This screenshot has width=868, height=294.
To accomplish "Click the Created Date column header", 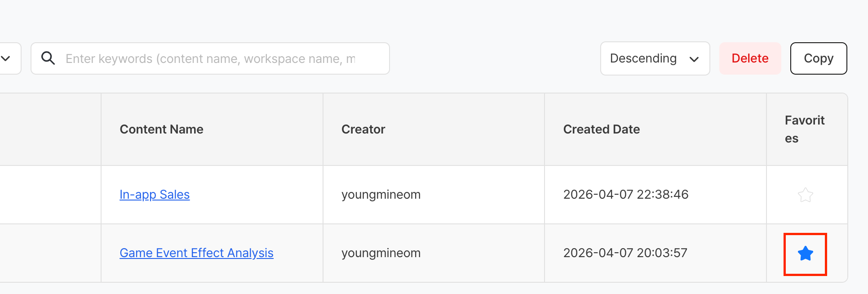I will click(601, 129).
